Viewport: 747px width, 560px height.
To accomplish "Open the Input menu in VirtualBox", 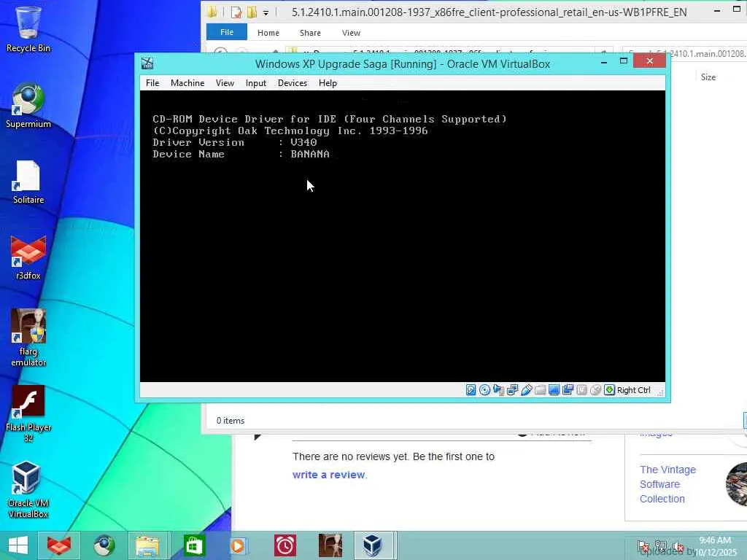I will pyautogui.click(x=256, y=83).
